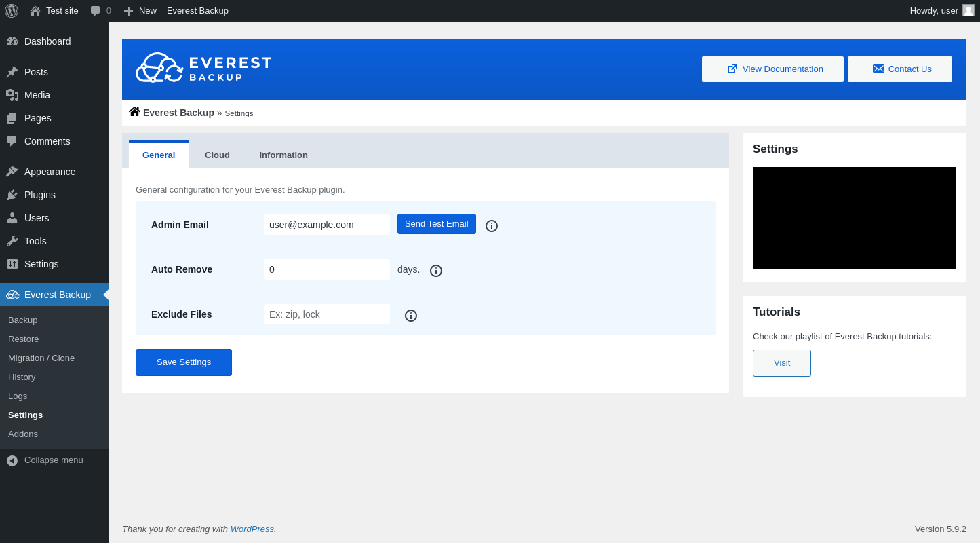Screen dimensions: 980x543
Task: Click the Tools wrench icon
Action: click(x=12, y=241)
